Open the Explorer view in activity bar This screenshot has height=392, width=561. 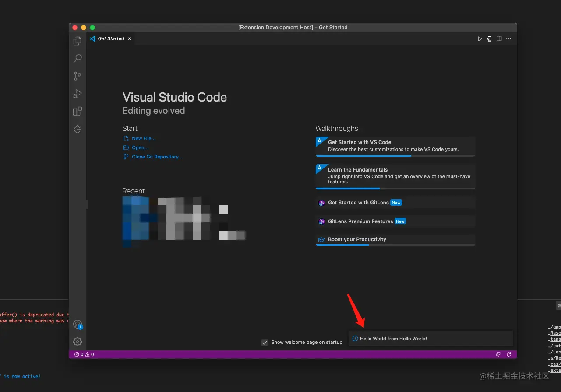pyautogui.click(x=78, y=41)
